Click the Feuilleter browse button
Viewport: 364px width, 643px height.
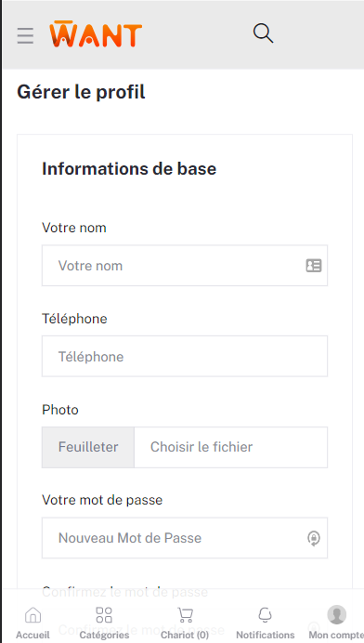[88, 447]
